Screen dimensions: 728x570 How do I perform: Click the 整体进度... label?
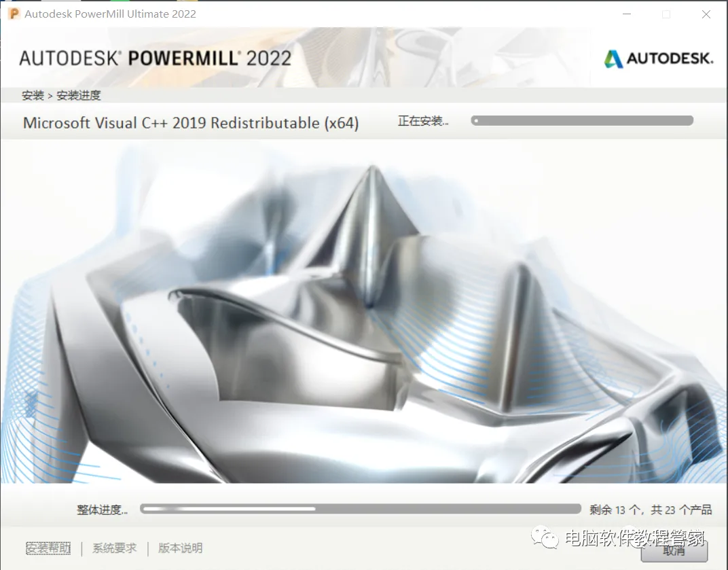click(102, 510)
